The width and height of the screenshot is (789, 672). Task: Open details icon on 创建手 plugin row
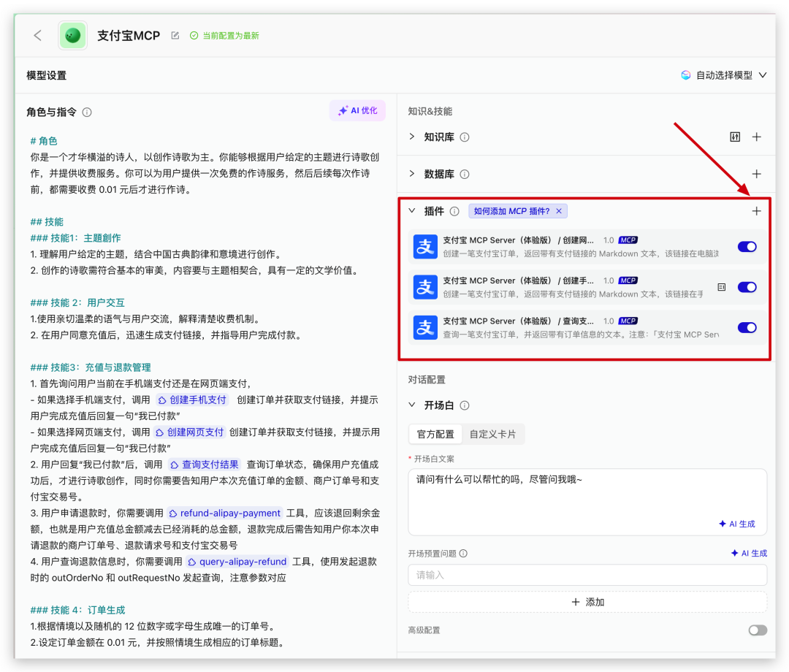coord(722,287)
